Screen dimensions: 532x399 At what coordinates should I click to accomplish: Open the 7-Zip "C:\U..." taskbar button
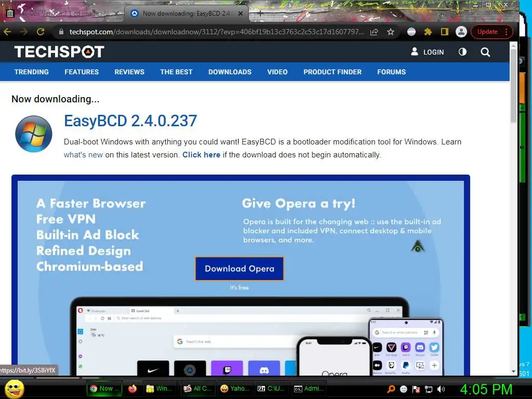[271, 389]
